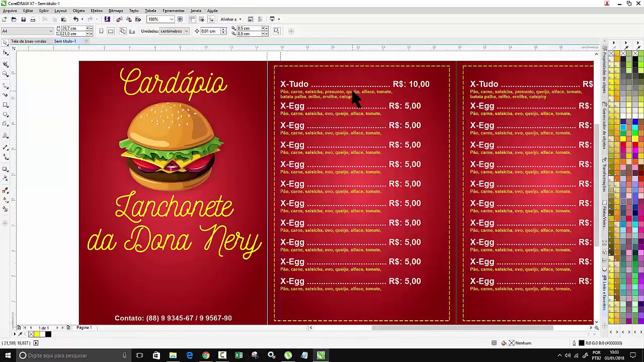Open the purple Search Content icon
The width and height of the screenshot is (644, 362).
[x=107, y=19]
